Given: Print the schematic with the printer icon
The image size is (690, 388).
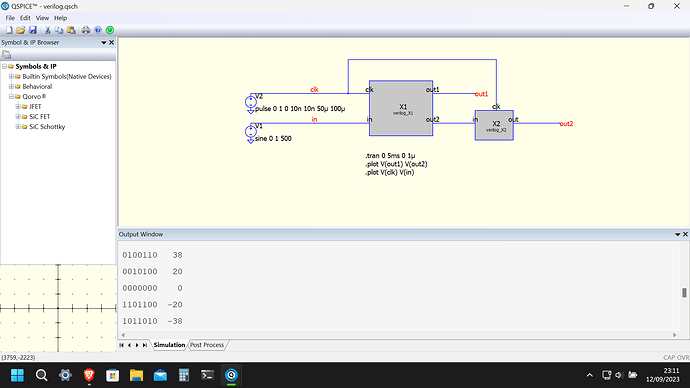Looking at the screenshot, I should (x=86, y=30).
